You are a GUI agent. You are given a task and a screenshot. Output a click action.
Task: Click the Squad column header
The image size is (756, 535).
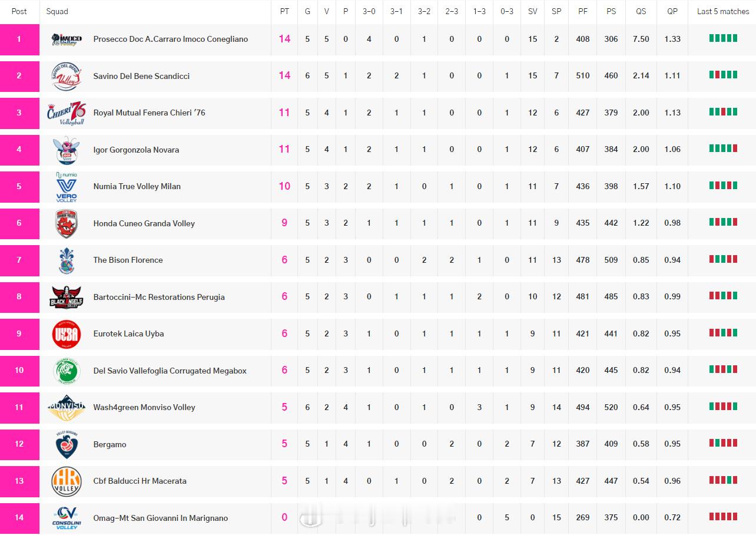(x=57, y=11)
